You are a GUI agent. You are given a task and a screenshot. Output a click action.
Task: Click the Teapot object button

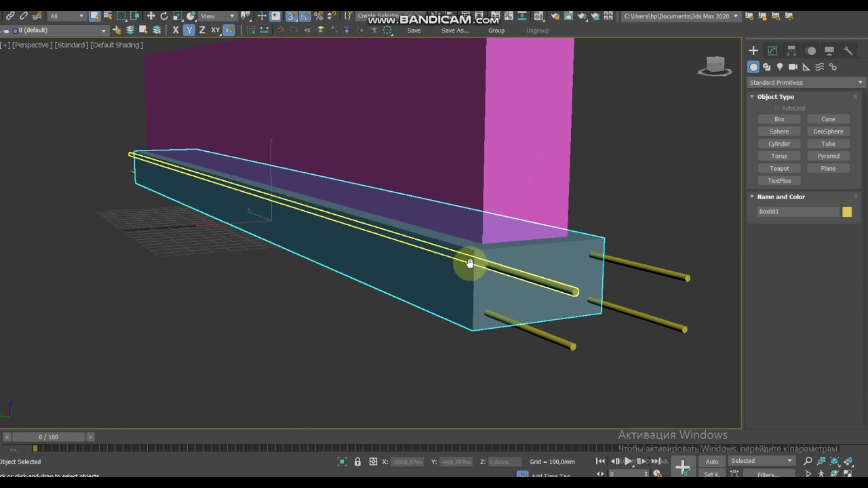(x=779, y=168)
